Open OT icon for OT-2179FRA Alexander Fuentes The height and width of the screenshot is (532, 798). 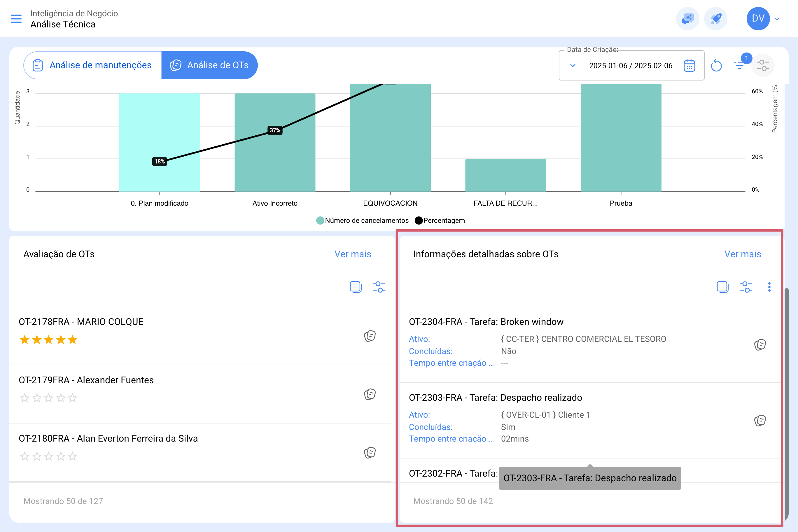tap(370, 394)
